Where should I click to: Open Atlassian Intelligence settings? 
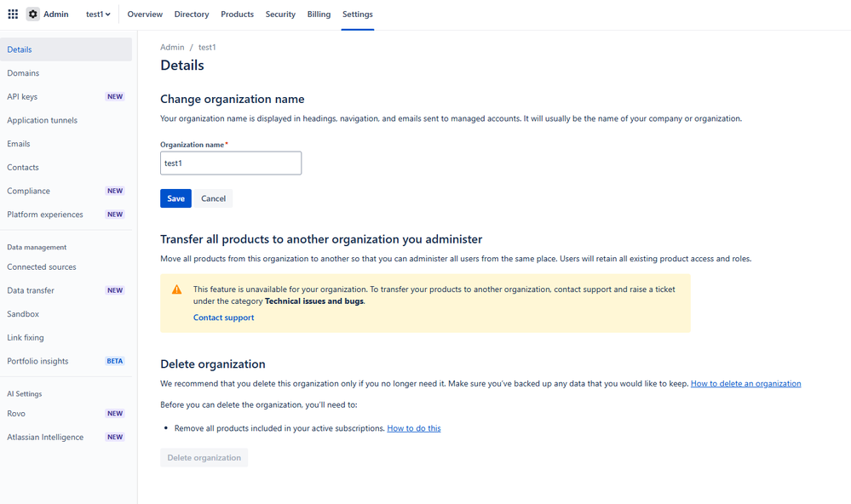[x=45, y=438]
